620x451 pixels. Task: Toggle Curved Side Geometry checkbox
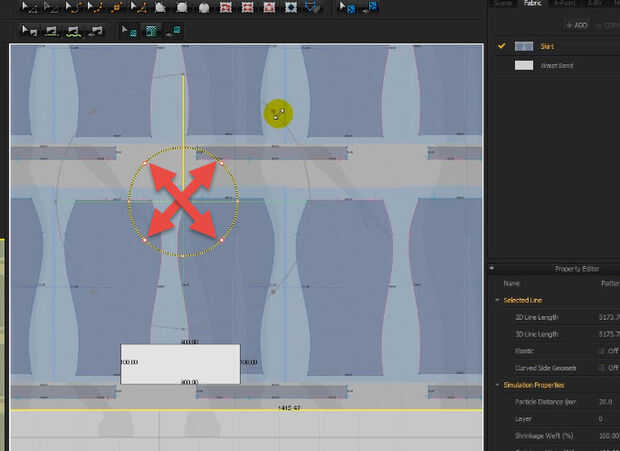coord(601,367)
